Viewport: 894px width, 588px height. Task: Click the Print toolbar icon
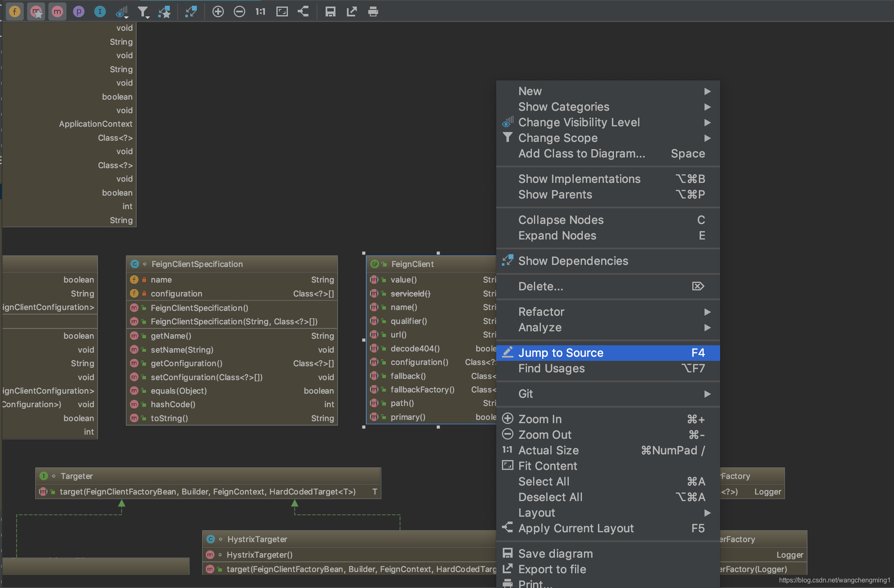coord(373,11)
